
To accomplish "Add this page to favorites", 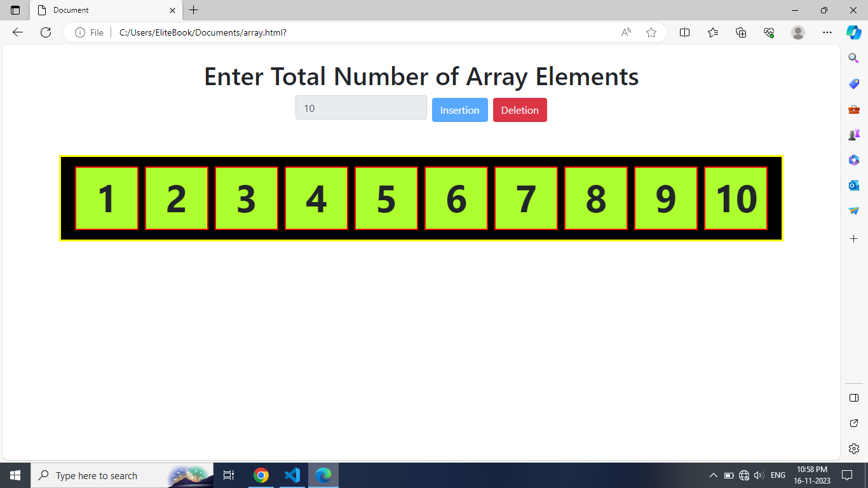I will click(x=651, y=32).
